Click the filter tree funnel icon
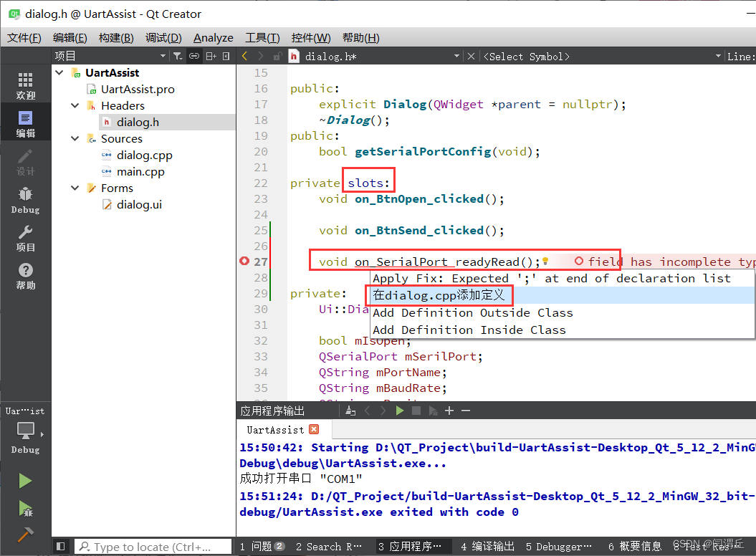 pos(178,56)
